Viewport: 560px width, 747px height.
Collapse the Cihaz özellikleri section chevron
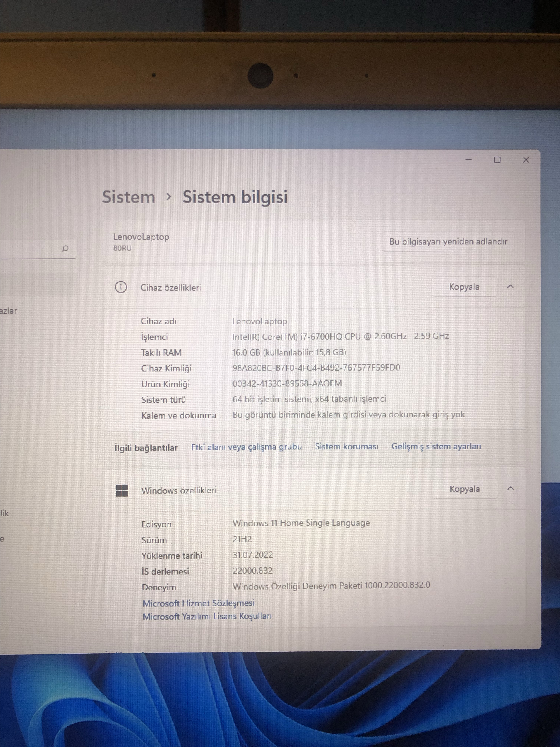[510, 287]
